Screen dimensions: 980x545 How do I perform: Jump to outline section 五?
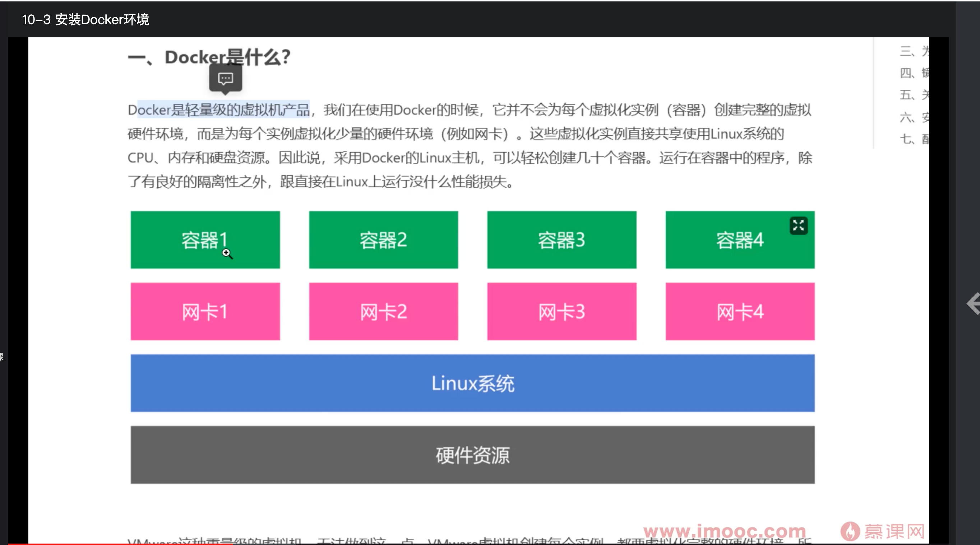coord(914,95)
